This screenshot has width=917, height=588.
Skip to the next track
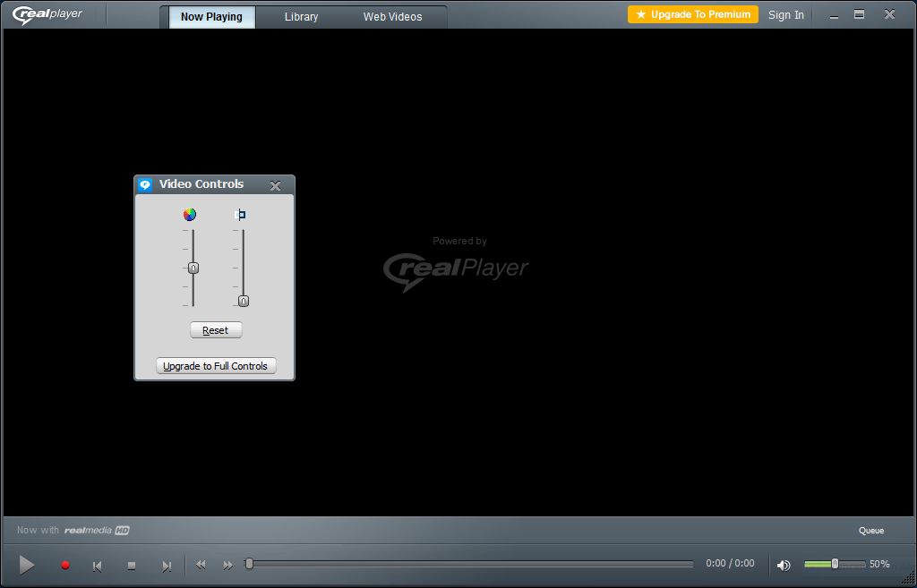tap(167, 566)
